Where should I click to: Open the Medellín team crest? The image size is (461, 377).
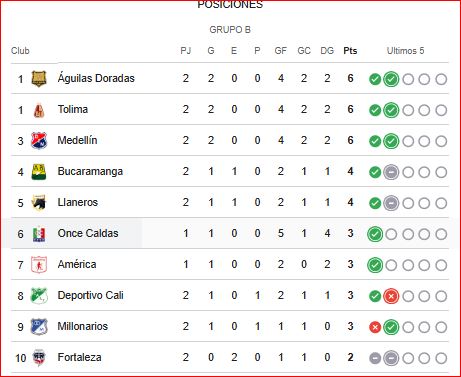tap(39, 141)
